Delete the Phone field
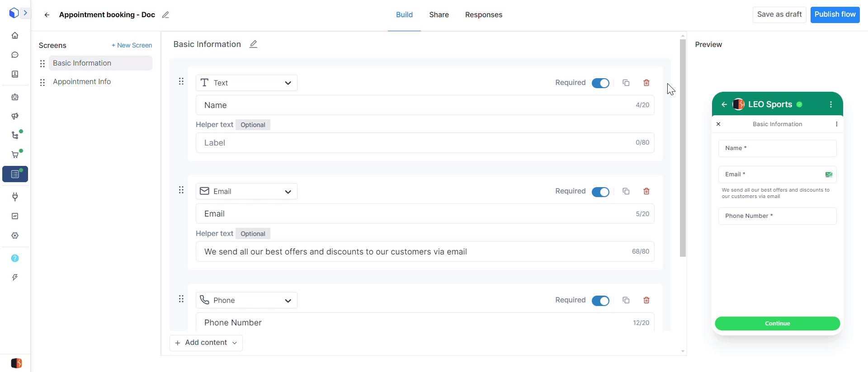 pyautogui.click(x=646, y=300)
